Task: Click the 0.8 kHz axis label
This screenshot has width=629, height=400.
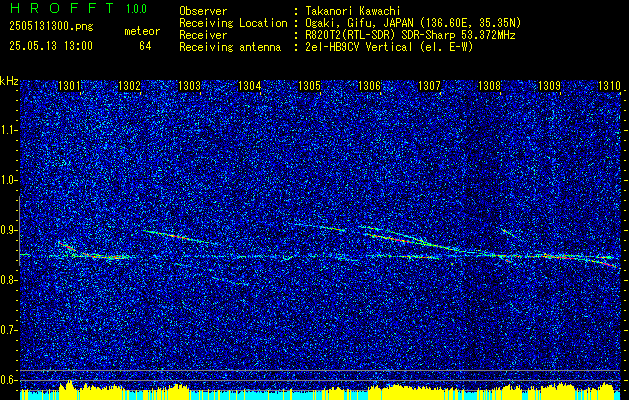Action: point(8,280)
